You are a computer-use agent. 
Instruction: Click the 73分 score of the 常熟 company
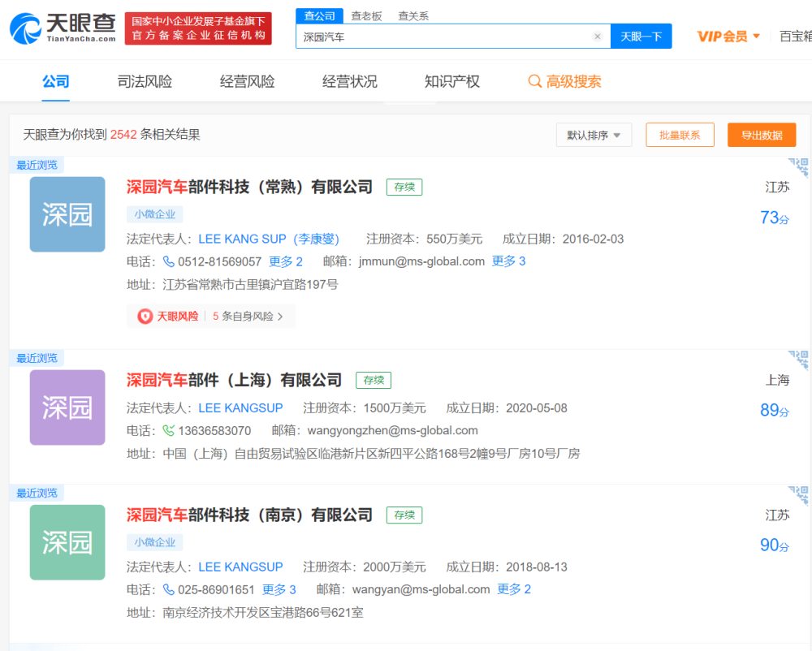[774, 218]
